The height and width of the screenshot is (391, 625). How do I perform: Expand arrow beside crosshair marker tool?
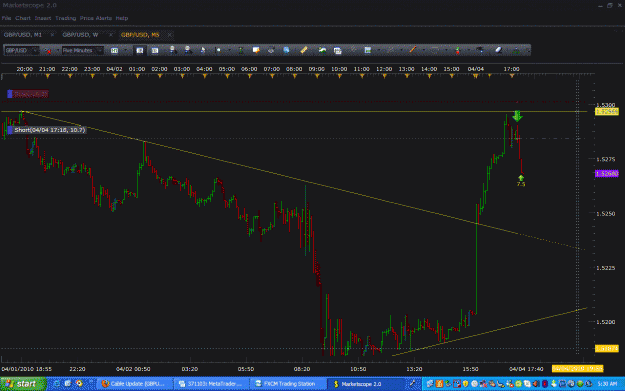pos(229,50)
